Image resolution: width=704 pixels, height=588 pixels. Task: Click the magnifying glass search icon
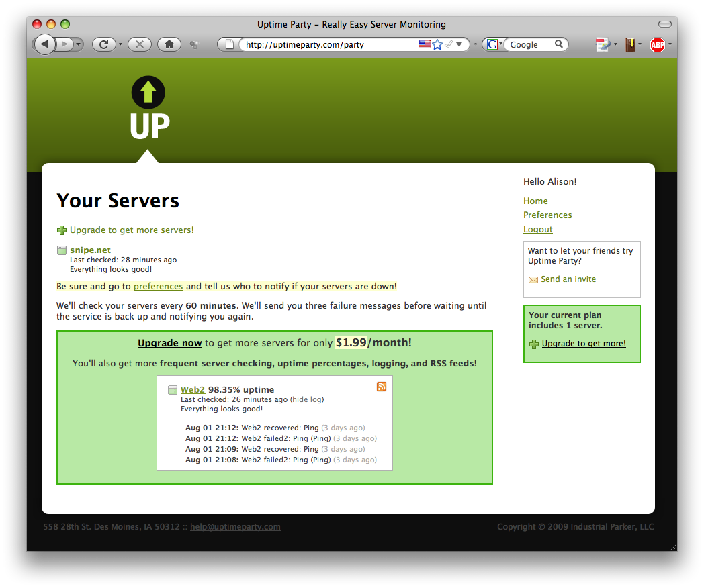558,44
